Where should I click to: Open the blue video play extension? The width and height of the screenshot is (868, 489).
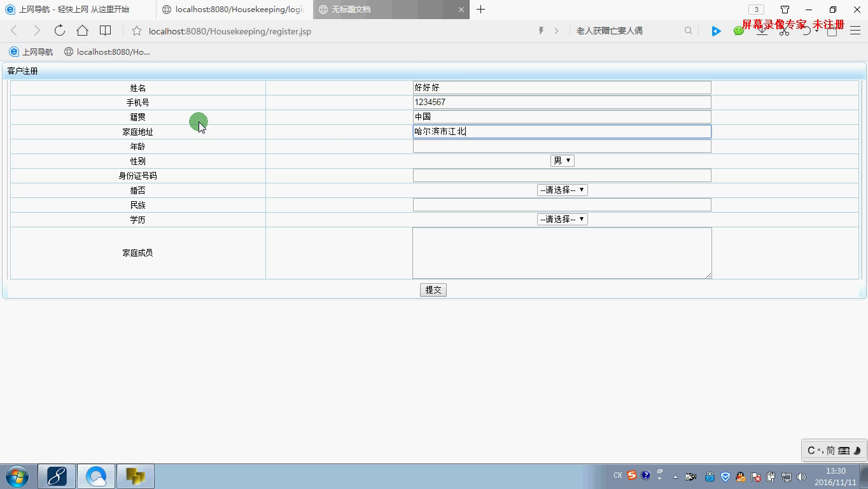(716, 31)
